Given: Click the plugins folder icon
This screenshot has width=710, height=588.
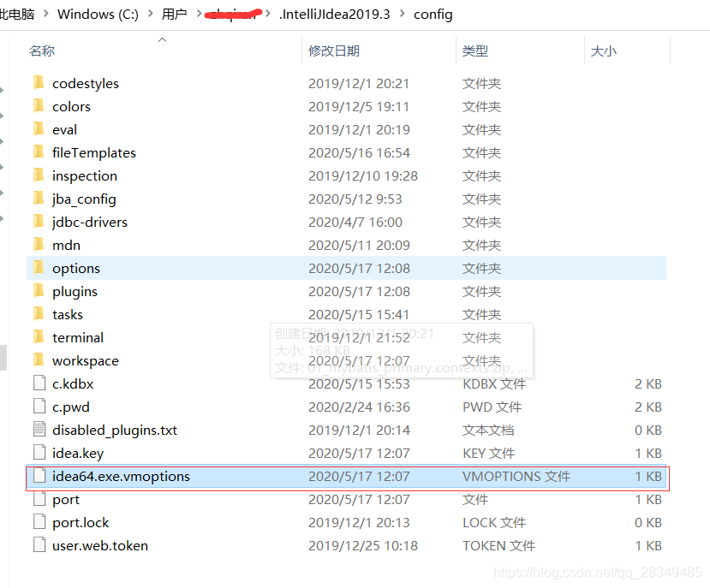Looking at the screenshot, I should coord(39,291).
